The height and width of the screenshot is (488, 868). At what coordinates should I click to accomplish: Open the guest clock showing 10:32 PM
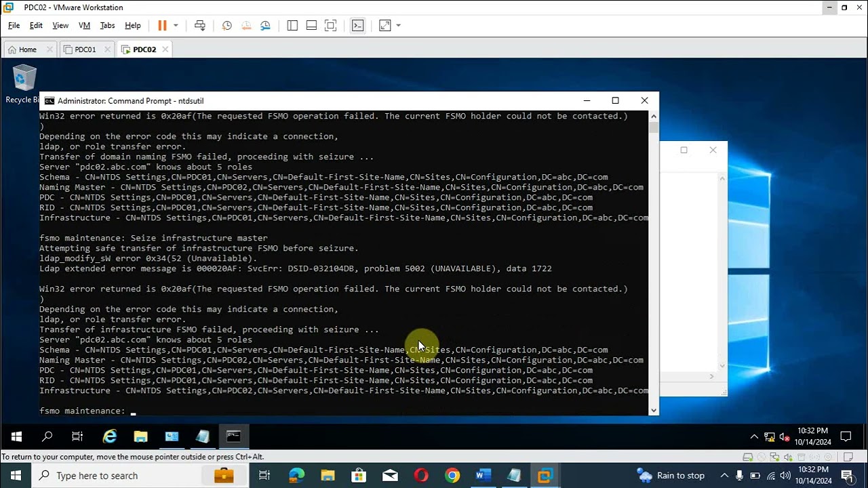click(x=812, y=436)
